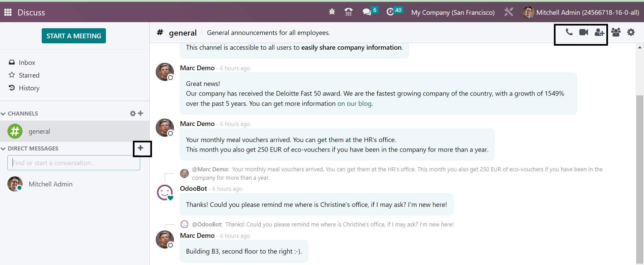Viewport: 644px width, 265px height.
Task: Start a voice call with phone icon
Action: (569, 32)
